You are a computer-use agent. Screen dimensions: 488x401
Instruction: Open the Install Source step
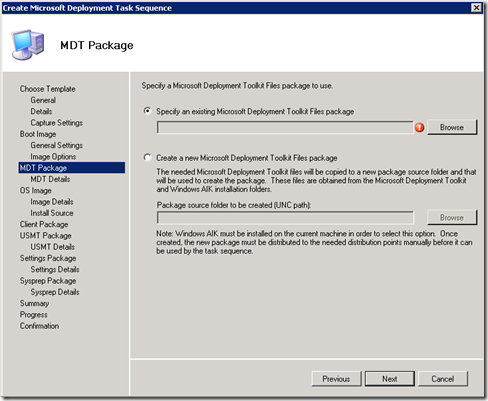(x=52, y=213)
